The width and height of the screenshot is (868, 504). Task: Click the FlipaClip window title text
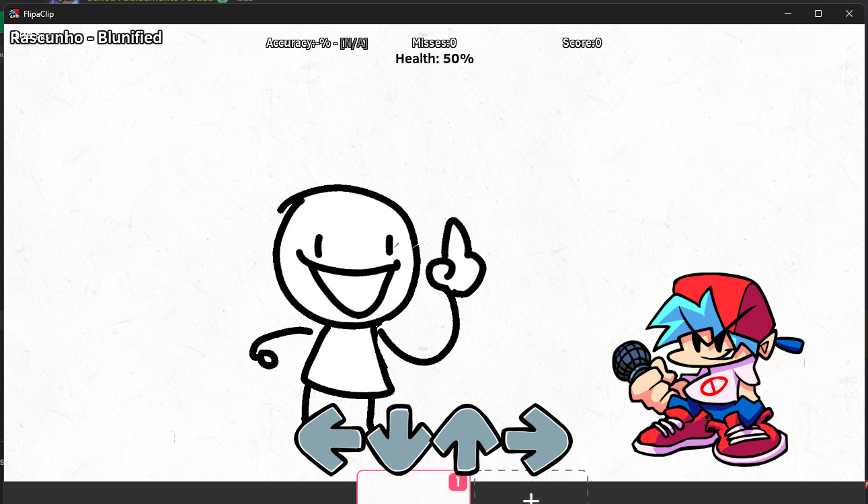point(38,14)
